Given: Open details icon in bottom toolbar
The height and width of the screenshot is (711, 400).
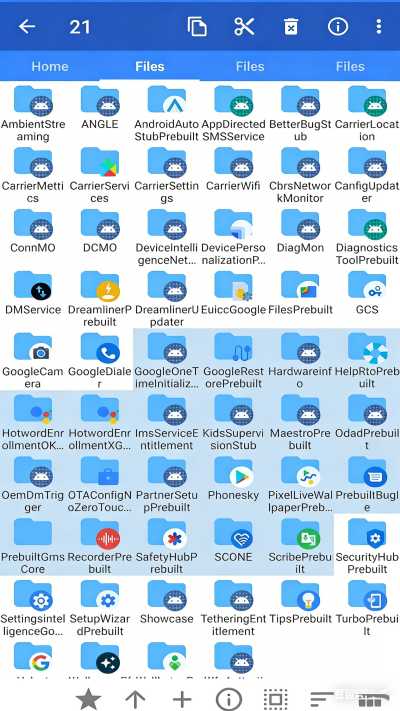Looking at the screenshot, I should click(229, 699).
